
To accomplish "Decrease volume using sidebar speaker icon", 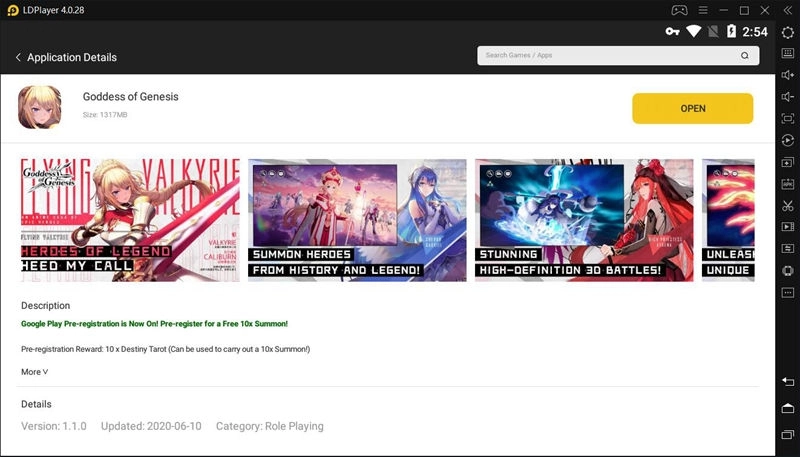I will (x=788, y=97).
